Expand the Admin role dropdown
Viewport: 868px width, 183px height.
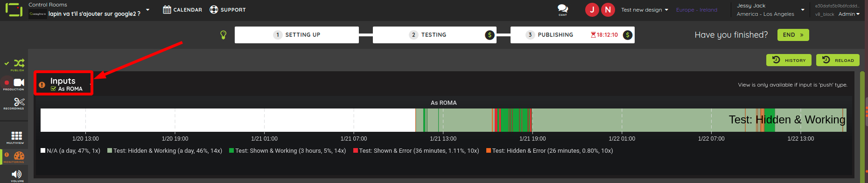849,14
